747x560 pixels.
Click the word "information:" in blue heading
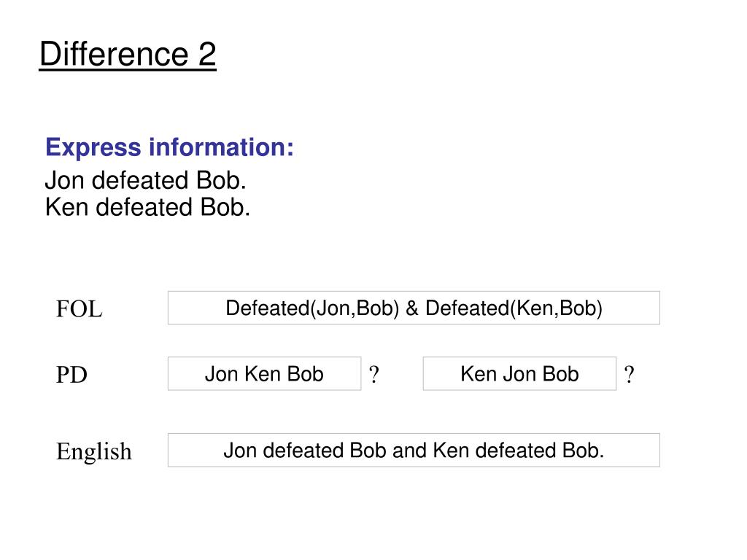click(221, 148)
